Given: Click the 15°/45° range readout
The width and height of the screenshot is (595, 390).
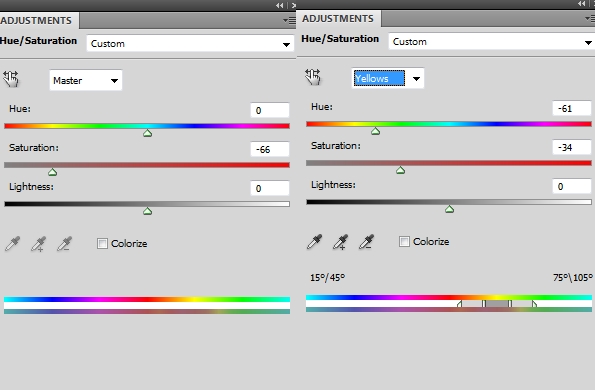Looking at the screenshot, I should (327, 278).
